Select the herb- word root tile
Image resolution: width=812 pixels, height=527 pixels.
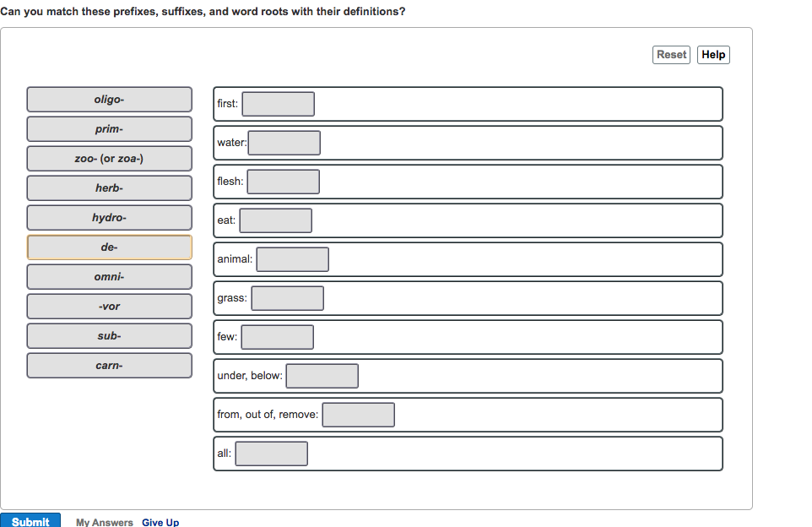[x=109, y=187]
